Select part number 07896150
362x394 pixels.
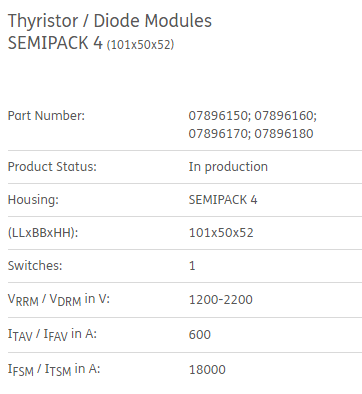pyautogui.click(x=218, y=116)
